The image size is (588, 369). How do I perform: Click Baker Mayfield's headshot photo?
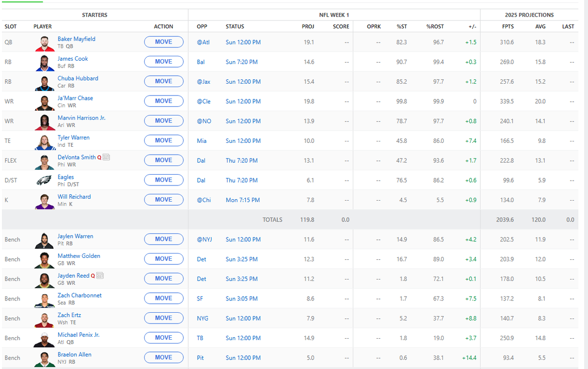(x=45, y=43)
